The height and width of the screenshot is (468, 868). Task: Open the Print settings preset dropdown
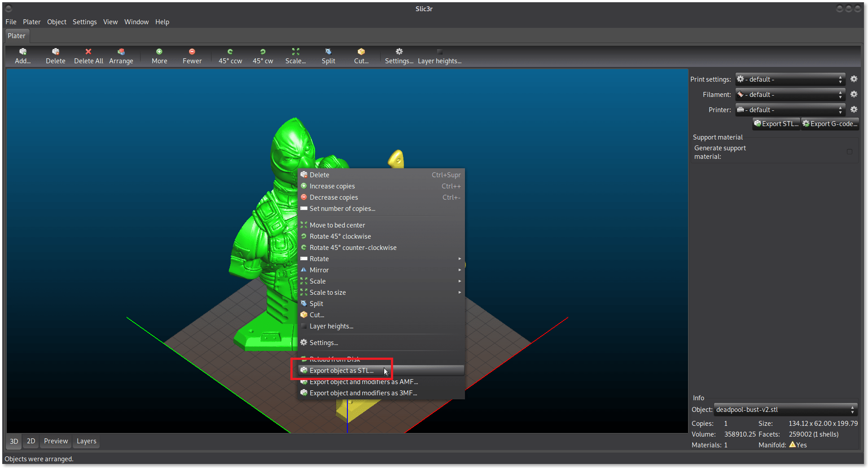[x=790, y=79]
